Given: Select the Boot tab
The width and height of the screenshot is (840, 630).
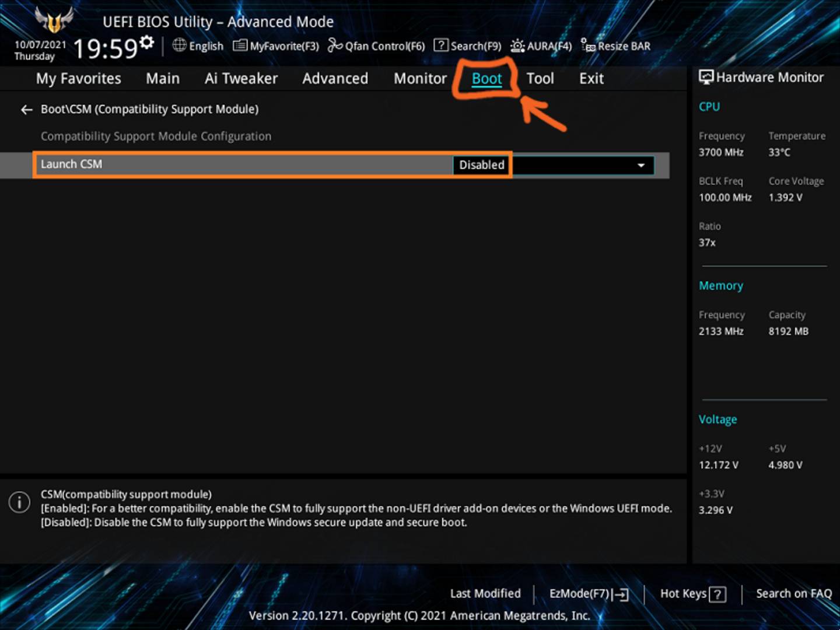Looking at the screenshot, I should pyautogui.click(x=487, y=79).
